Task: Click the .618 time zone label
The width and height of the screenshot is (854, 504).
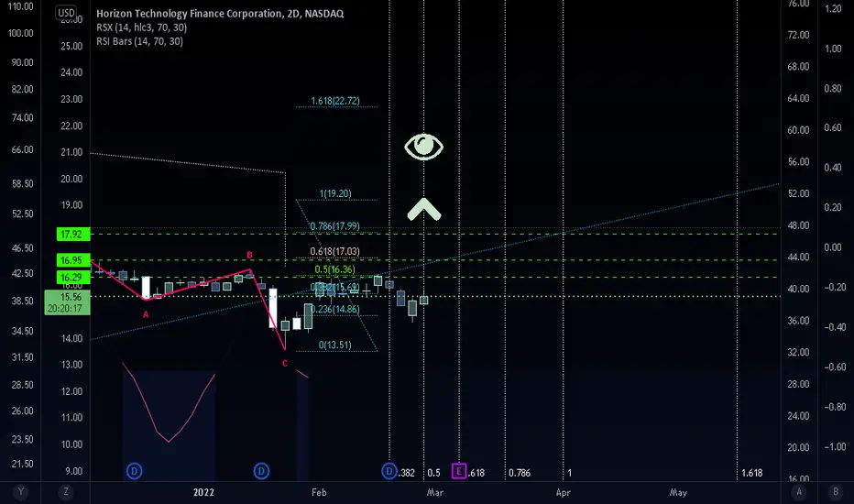Action: click(476, 473)
